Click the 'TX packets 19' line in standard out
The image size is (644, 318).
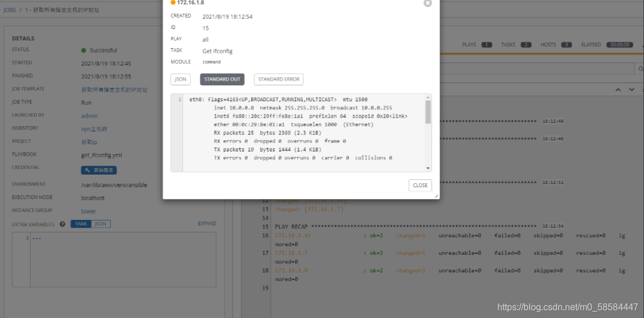[267, 150]
